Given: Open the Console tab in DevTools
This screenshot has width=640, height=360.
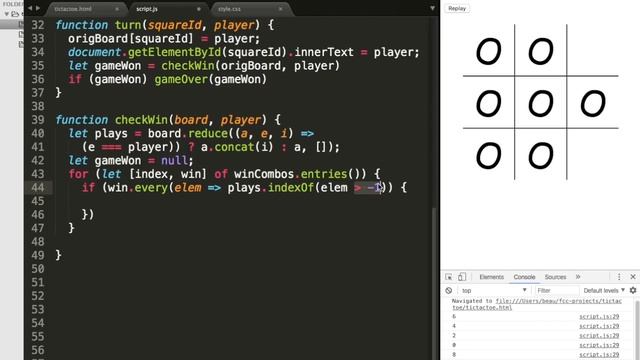Looking at the screenshot, I should (524, 277).
